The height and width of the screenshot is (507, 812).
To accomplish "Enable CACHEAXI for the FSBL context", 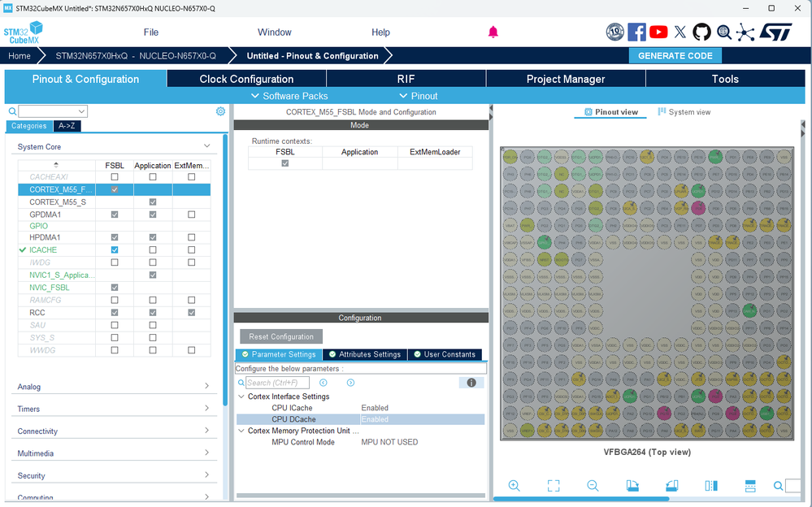I will point(115,177).
